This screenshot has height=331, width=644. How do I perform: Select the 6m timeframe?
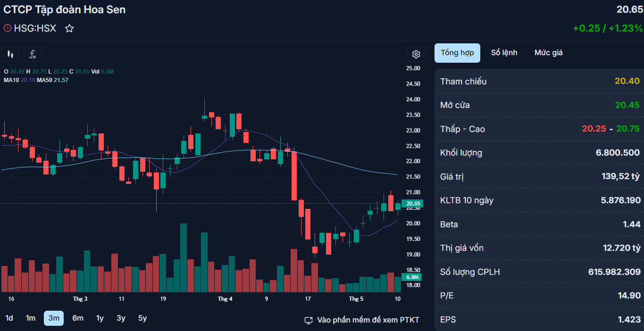(x=78, y=318)
